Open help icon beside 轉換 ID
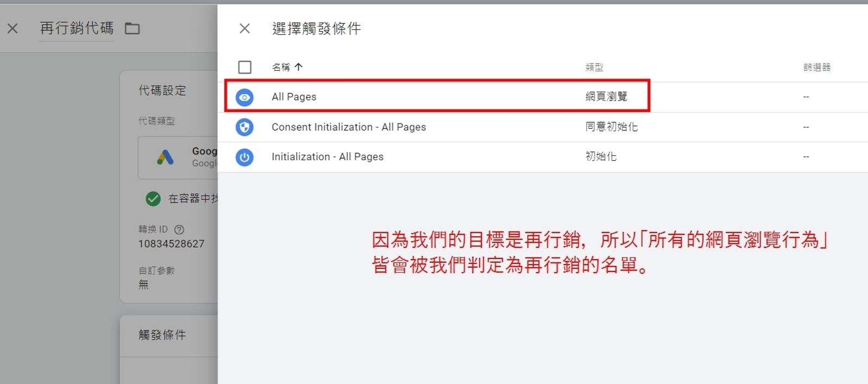 [179, 230]
